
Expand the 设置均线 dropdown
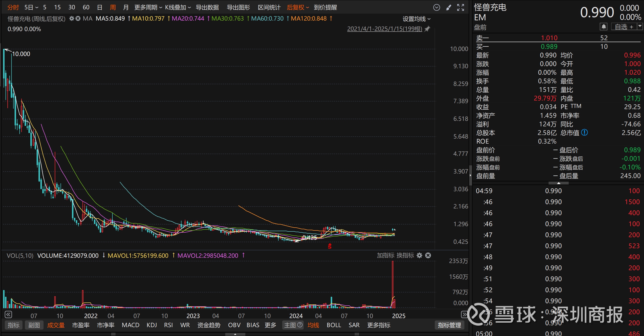(416, 19)
